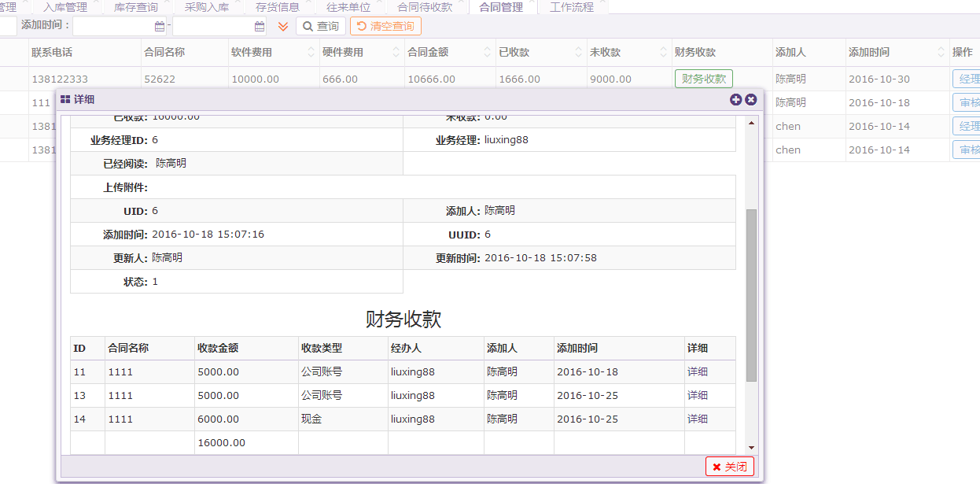Image resolution: width=980 pixels, height=484 pixels.
Task: Switch to the 库存查询 tab
Action: [135, 7]
